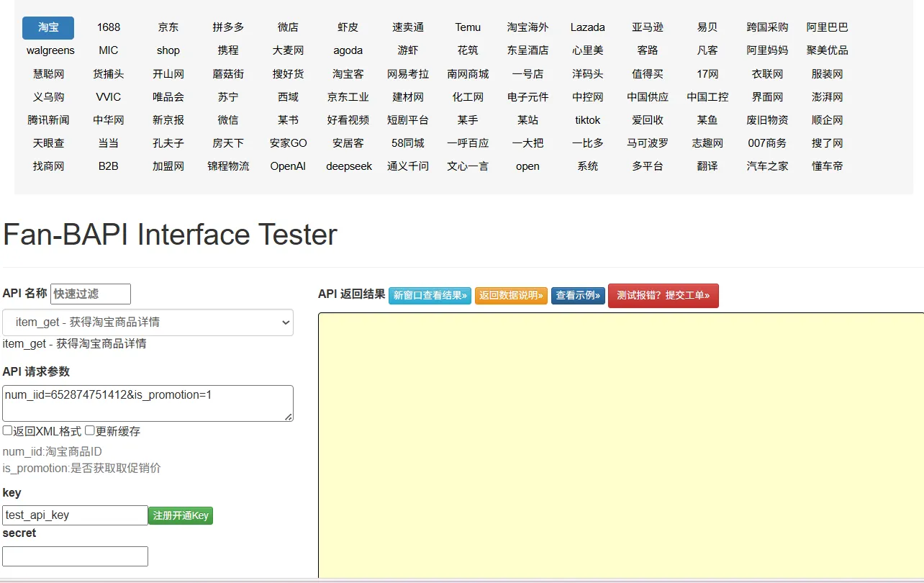This screenshot has width=924, height=583.
Task: Visit the OpenAI link
Action: (x=288, y=166)
